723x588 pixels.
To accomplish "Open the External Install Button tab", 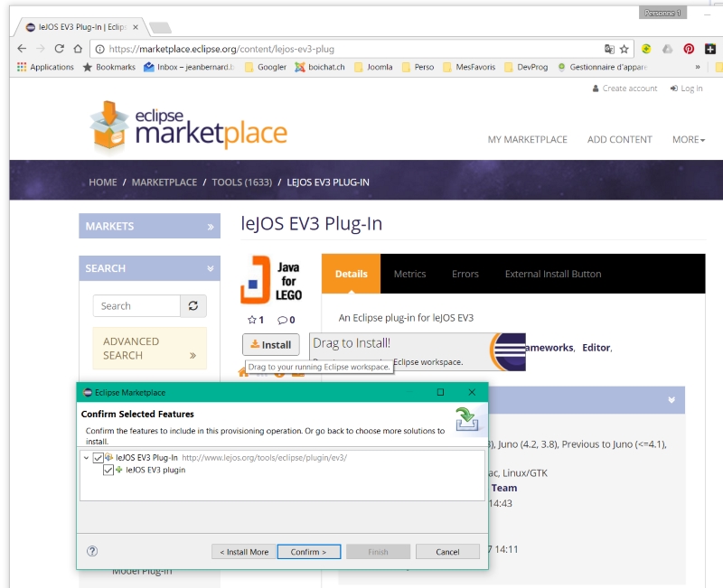I will pyautogui.click(x=553, y=274).
